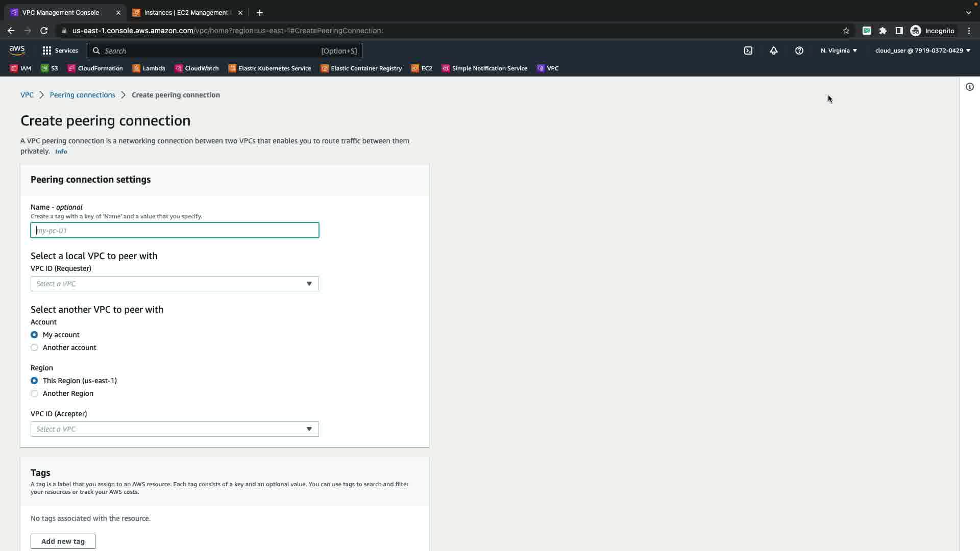
Task: Open the info panel icon
Action: [x=970, y=87]
